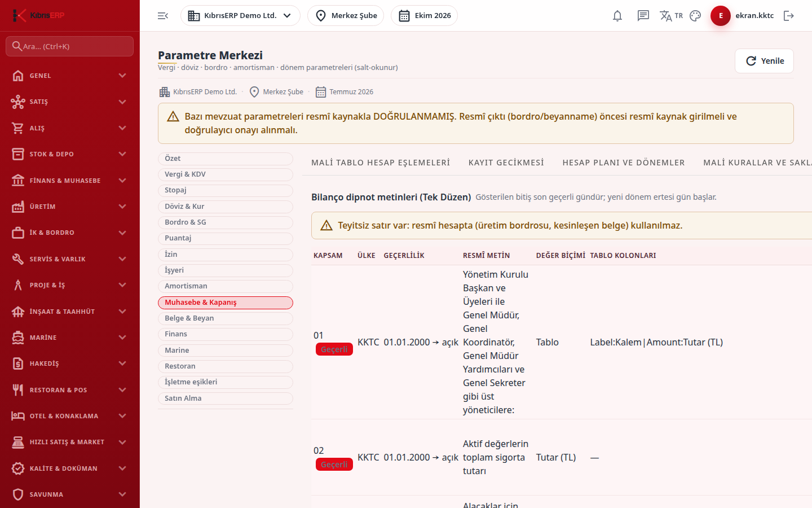Image resolution: width=812 pixels, height=508 pixels.
Task: Select Bordro & SG parameter section
Action: click(x=226, y=222)
